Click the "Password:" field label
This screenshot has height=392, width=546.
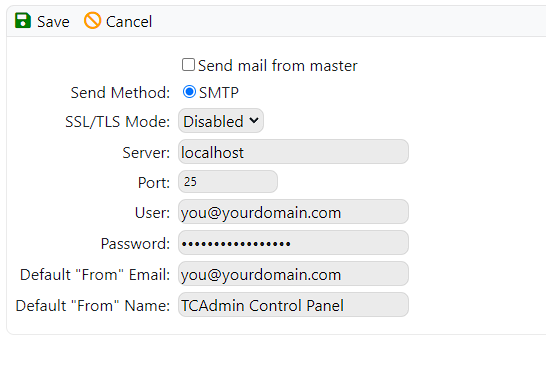pyautogui.click(x=135, y=244)
